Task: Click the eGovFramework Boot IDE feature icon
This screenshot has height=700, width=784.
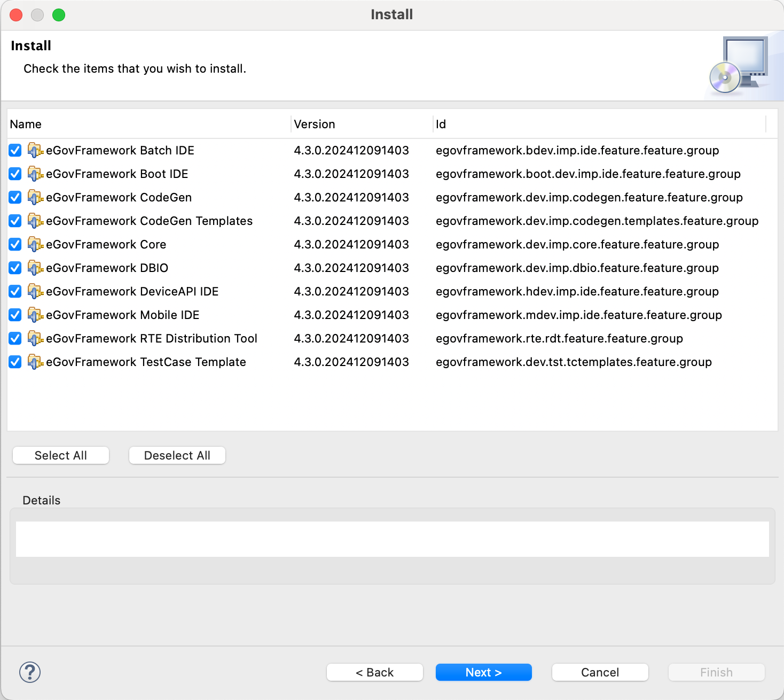Action: tap(35, 174)
